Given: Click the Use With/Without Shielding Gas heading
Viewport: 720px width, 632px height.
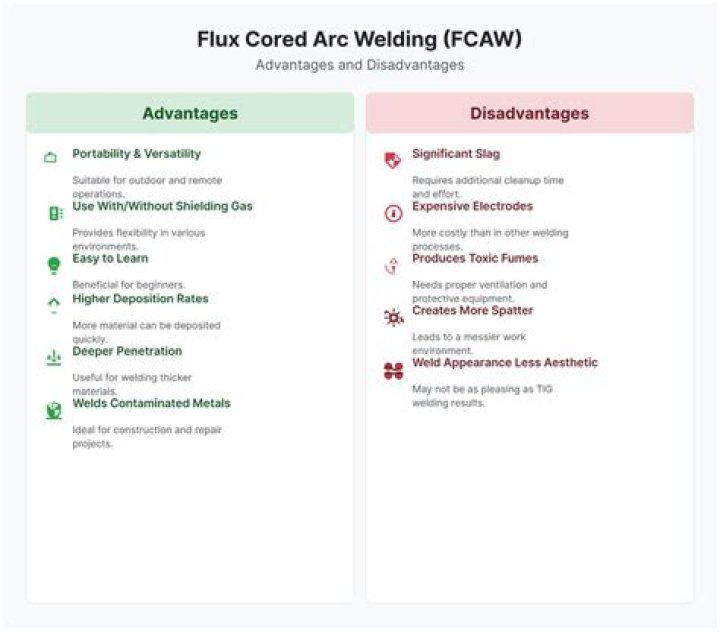Looking at the screenshot, I should pyautogui.click(x=162, y=206).
